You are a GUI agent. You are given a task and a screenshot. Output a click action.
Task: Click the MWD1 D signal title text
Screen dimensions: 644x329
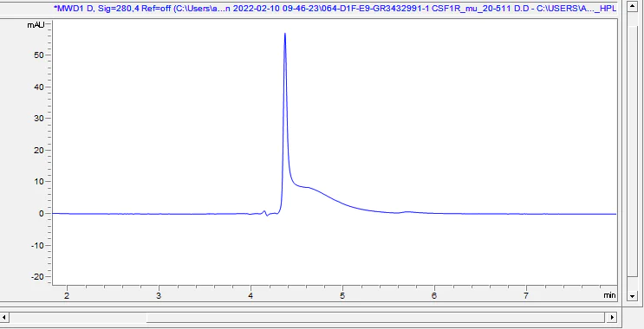[335, 8]
